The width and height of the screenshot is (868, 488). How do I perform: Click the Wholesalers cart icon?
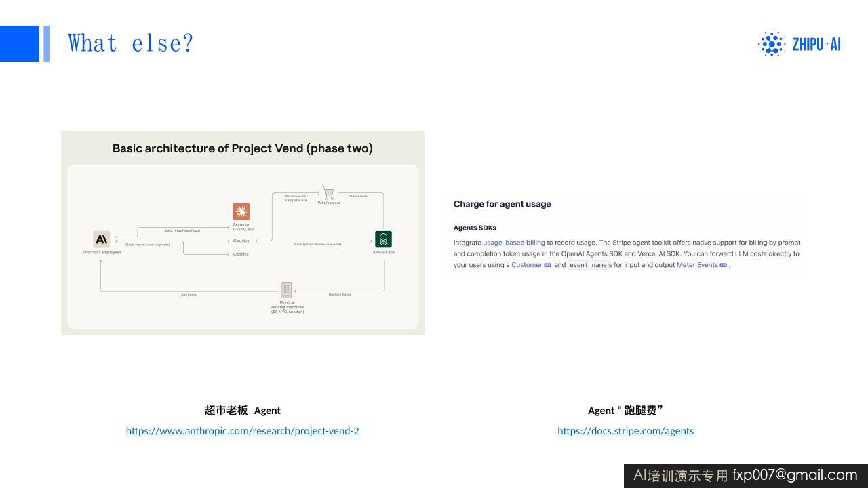click(x=328, y=192)
